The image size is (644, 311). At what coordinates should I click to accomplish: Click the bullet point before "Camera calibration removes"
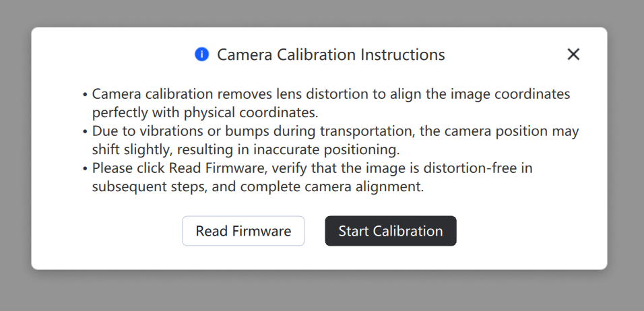[86, 95]
